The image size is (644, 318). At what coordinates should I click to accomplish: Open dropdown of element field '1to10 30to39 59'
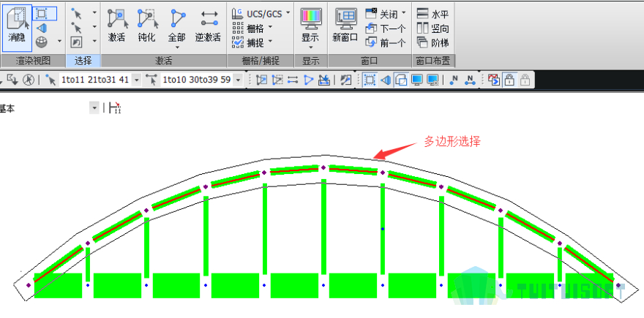point(238,80)
